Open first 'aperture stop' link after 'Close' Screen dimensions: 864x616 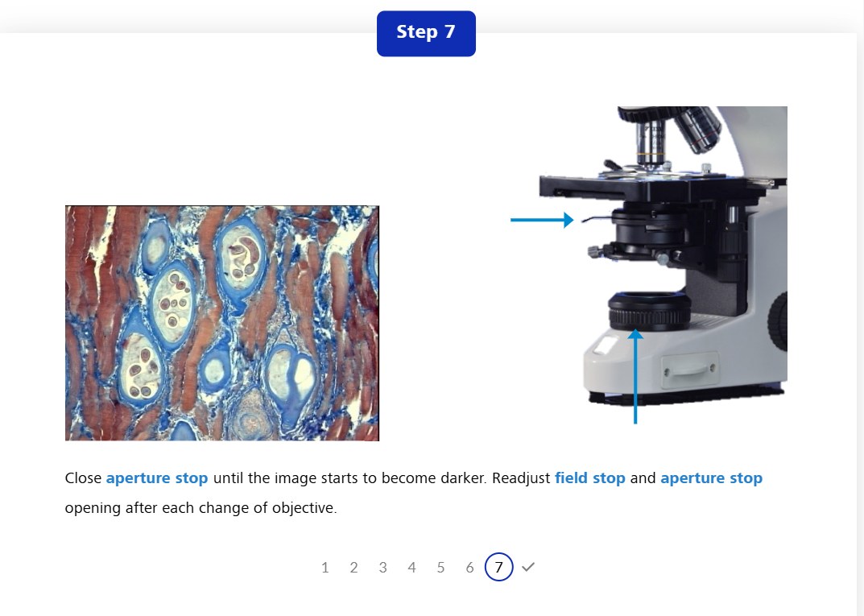click(157, 478)
